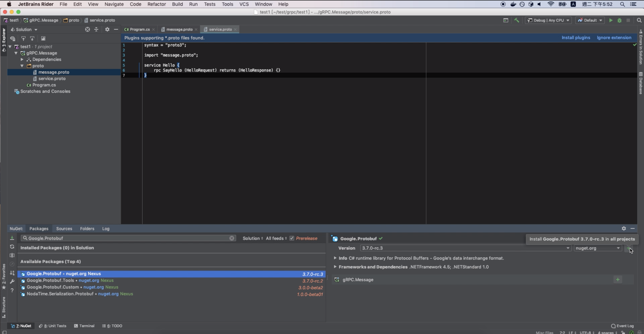Open the macOS Wi-Fi menu

pyautogui.click(x=551, y=4)
